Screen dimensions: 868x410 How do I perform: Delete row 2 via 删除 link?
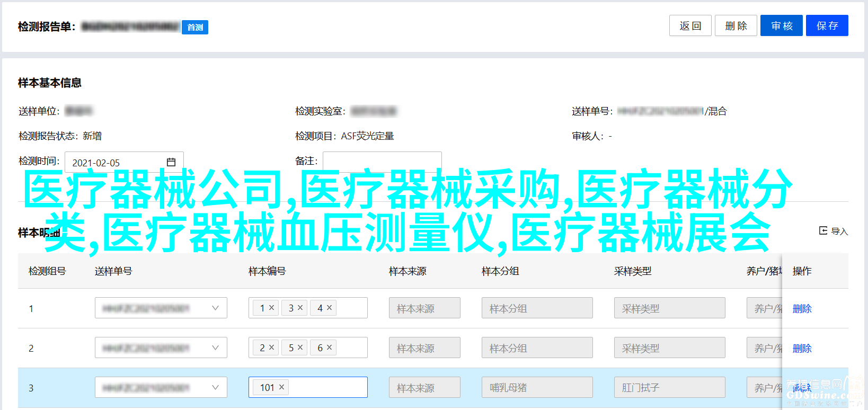coord(802,348)
